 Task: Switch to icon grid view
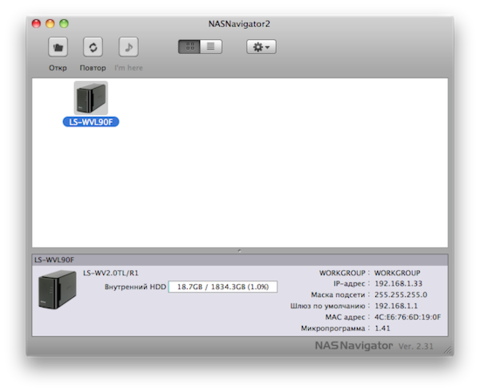click(189, 47)
